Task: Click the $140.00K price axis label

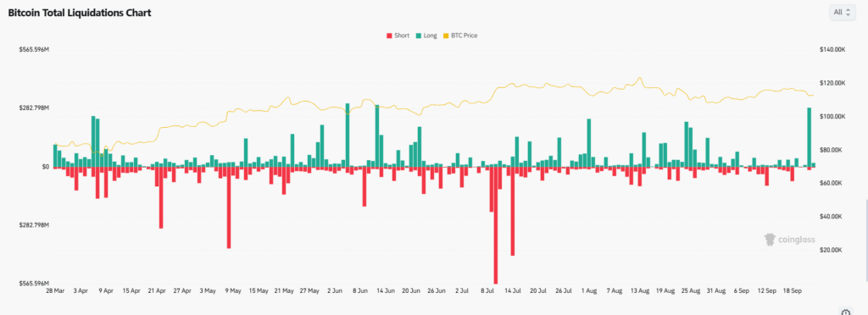Action: (832, 50)
